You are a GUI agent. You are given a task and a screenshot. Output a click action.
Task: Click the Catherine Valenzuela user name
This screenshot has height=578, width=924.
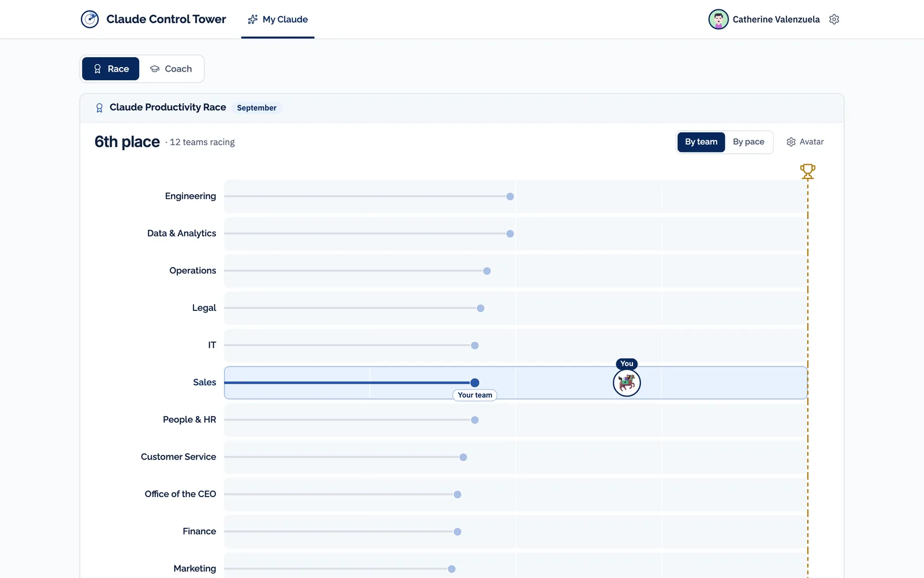[x=776, y=19]
